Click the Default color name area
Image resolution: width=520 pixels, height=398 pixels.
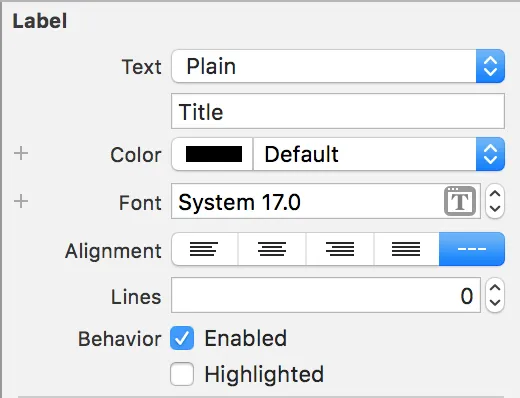pyautogui.click(x=365, y=154)
